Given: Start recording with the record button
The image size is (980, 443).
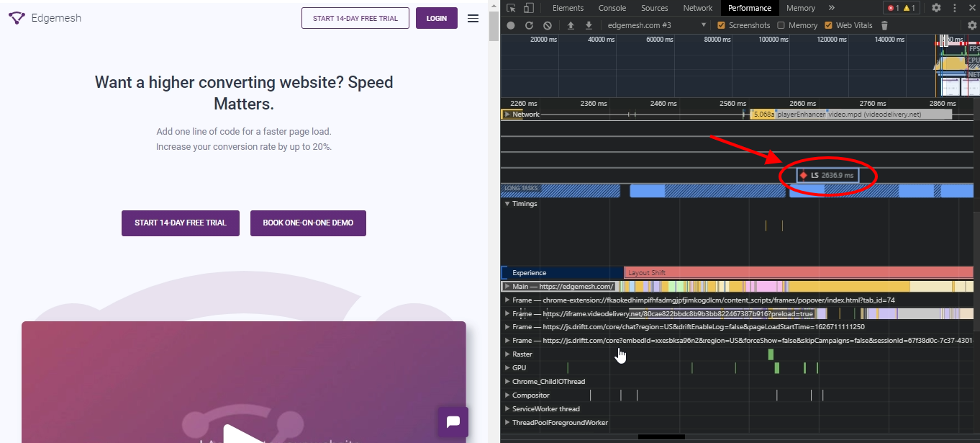Looking at the screenshot, I should 511,25.
